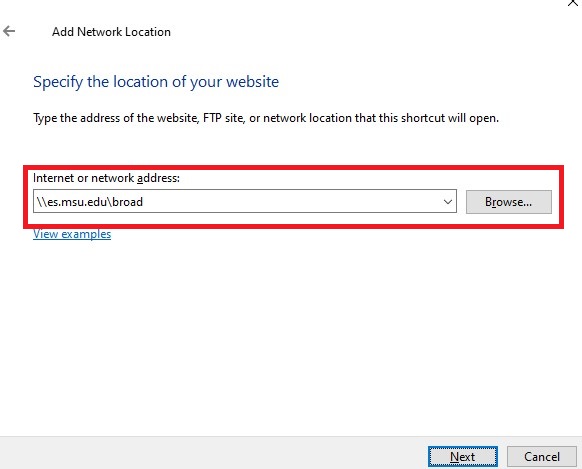This screenshot has width=582, height=469.
Task: Click the instruction text about FTP site
Action: (266, 118)
